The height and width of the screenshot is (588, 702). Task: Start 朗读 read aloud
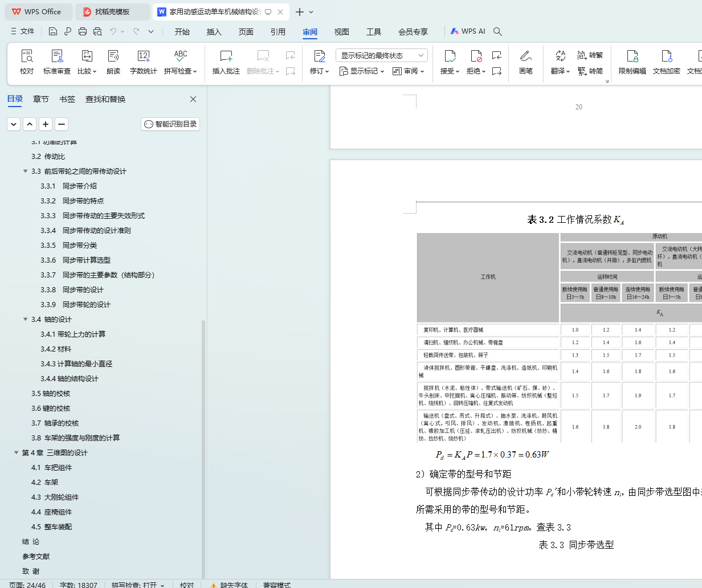point(113,62)
